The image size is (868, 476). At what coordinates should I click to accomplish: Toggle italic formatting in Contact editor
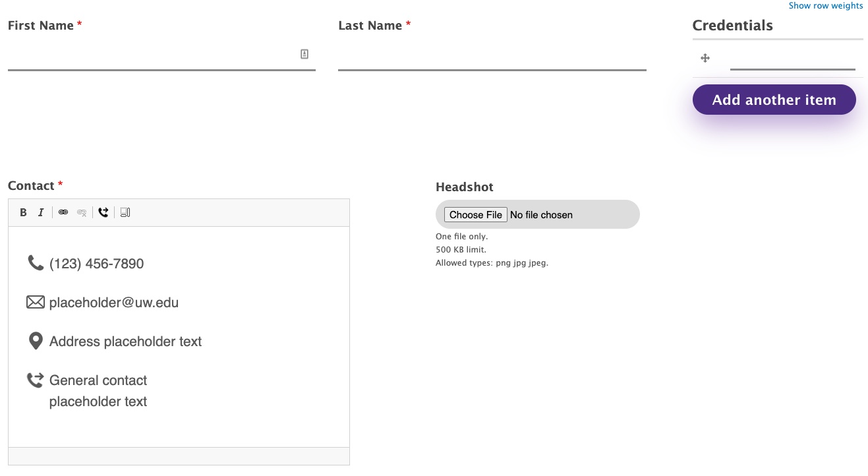(41, 212)
